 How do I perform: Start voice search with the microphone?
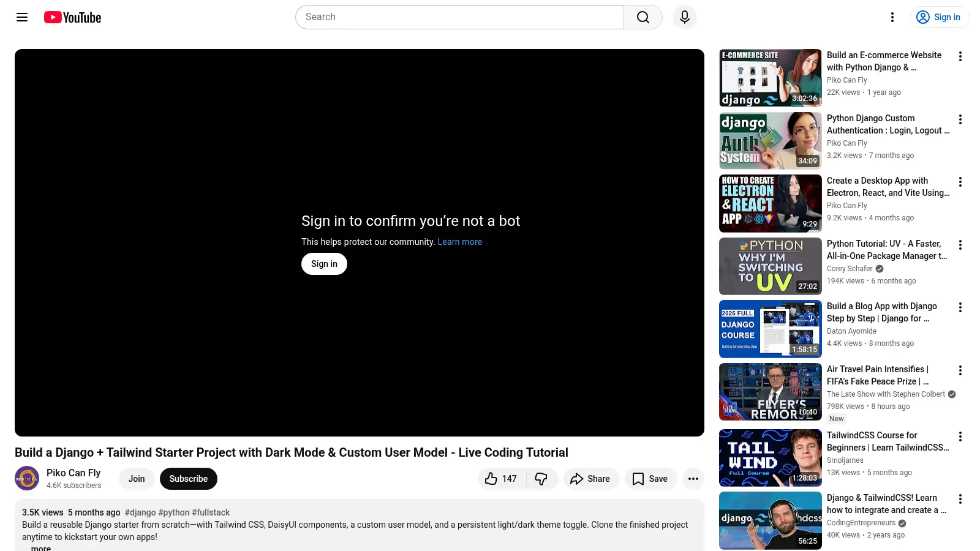685,17
